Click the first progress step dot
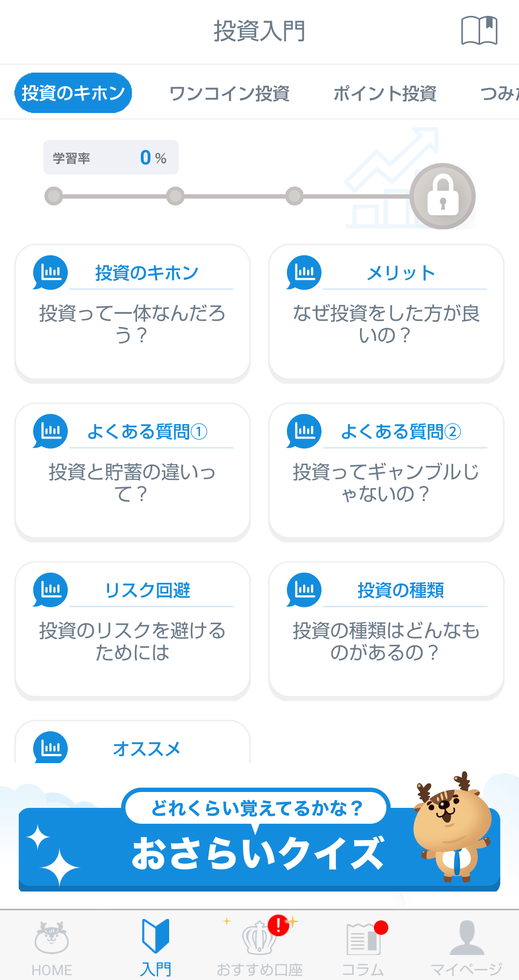 (54, 196)
